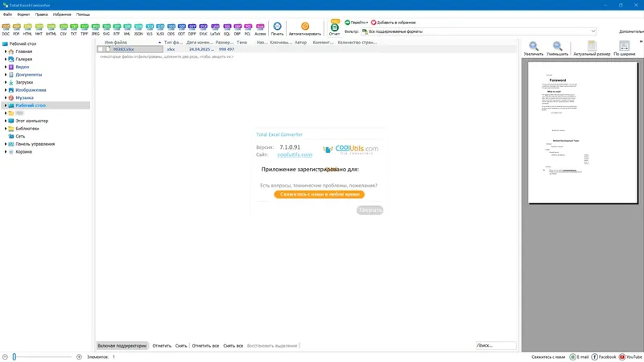This screenshot has width=644, height=362.
Task: Open the coolutils.com site link
Action: tap(295, 154)
